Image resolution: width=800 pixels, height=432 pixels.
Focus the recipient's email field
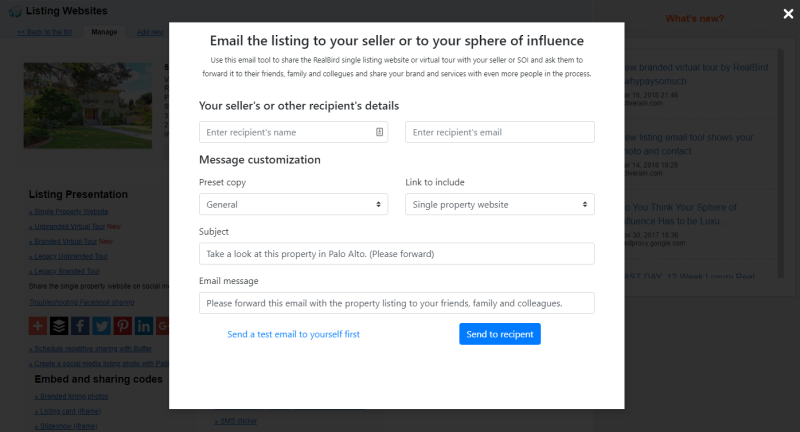click(500, 132)
